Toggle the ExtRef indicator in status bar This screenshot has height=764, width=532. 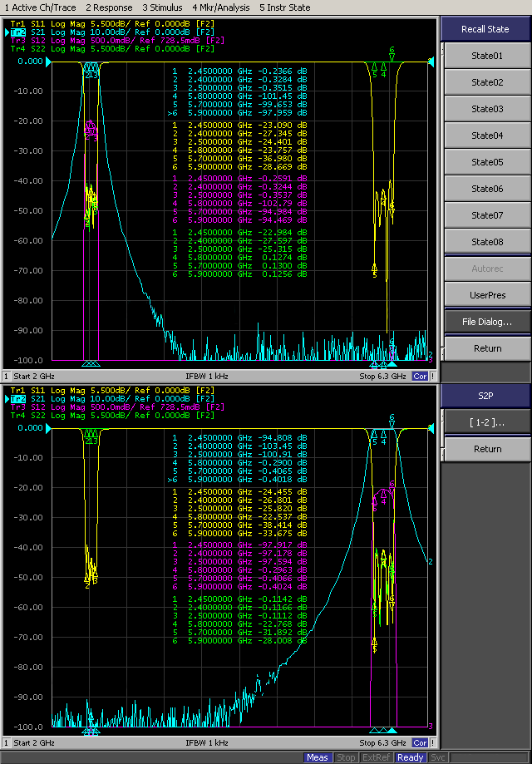coord(377,757)
